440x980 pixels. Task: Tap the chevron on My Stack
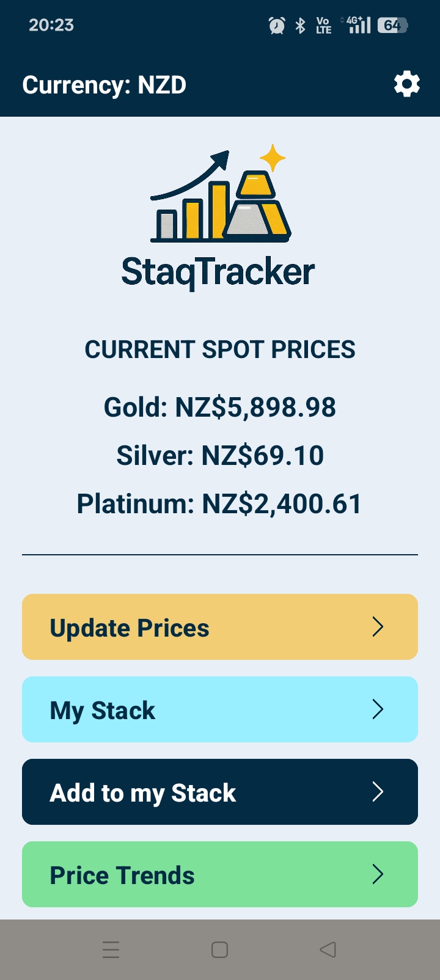pos(378,709)
